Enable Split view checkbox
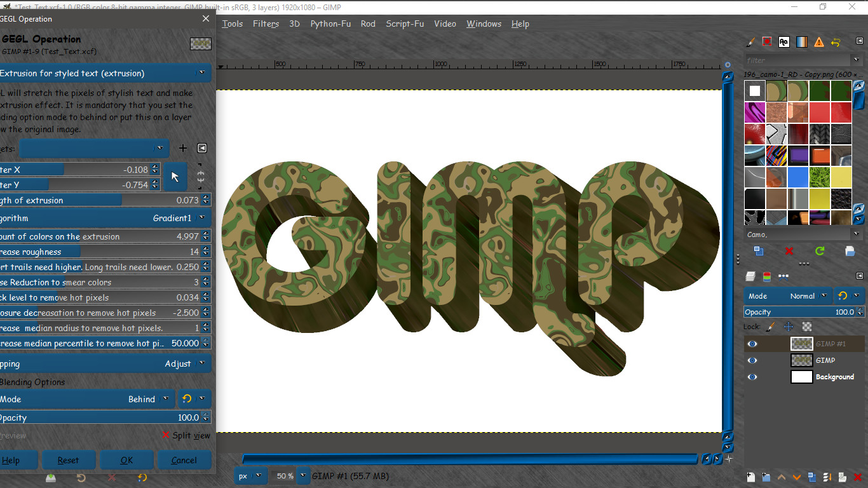The width and height of the screenshot is (868, 488). click(x=186, y=435)
